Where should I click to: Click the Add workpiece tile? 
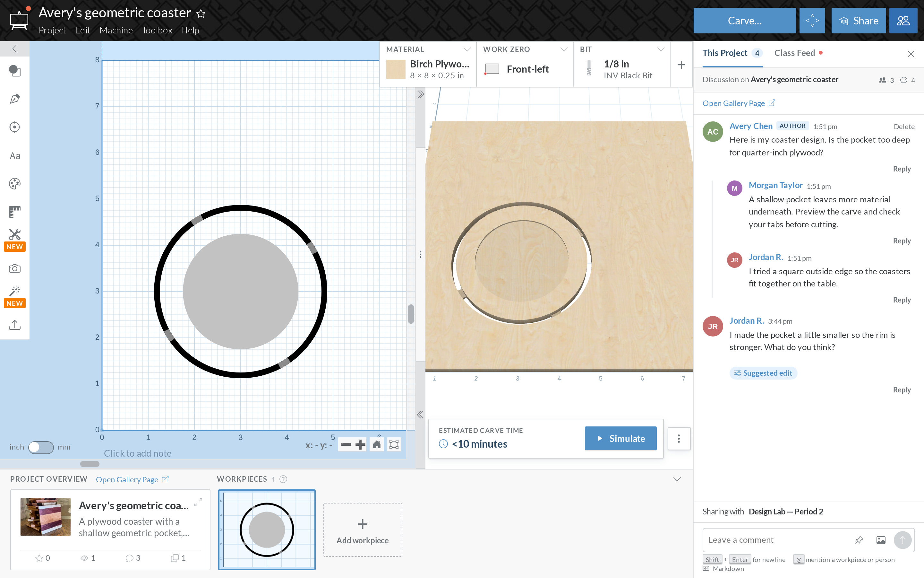pyautogui.click(x=362, y=530)
